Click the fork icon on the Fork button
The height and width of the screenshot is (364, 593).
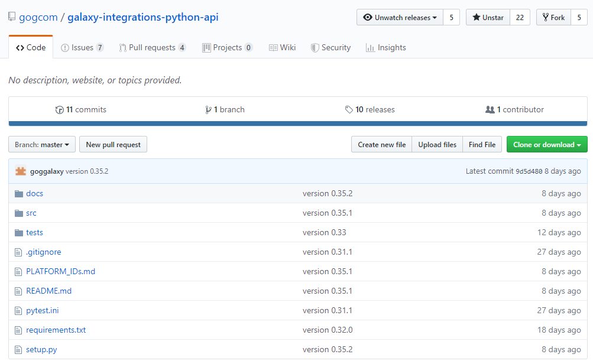pos(545,17)
